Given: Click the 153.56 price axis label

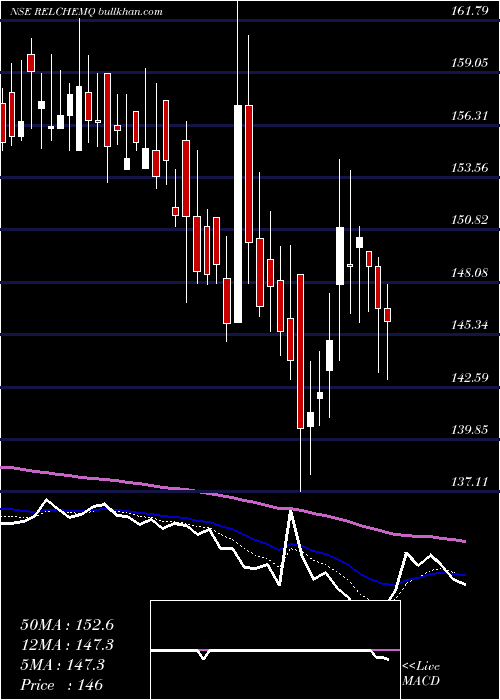Looking at the screenshot, I should click(470, 168).
